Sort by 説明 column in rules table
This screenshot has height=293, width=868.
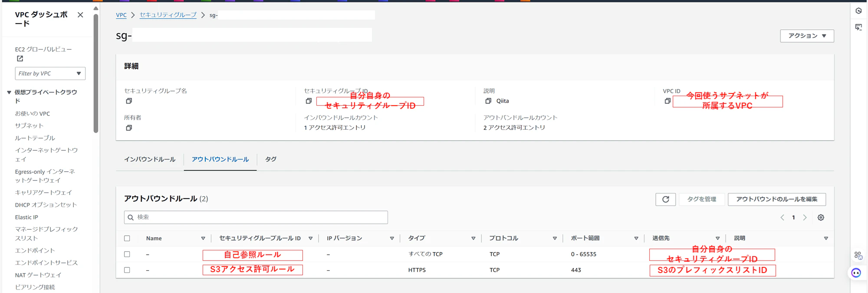tap(826, 238)
